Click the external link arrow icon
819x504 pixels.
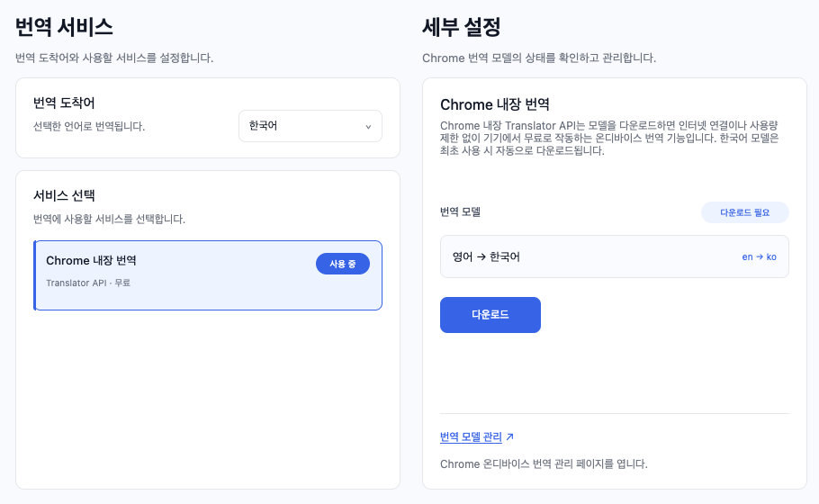click(x=510, y=436)
